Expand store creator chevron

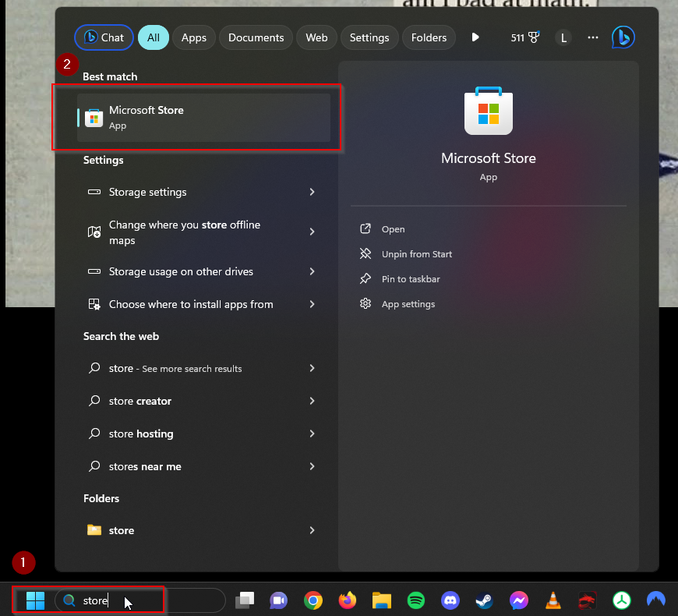(x=313, y=402)
